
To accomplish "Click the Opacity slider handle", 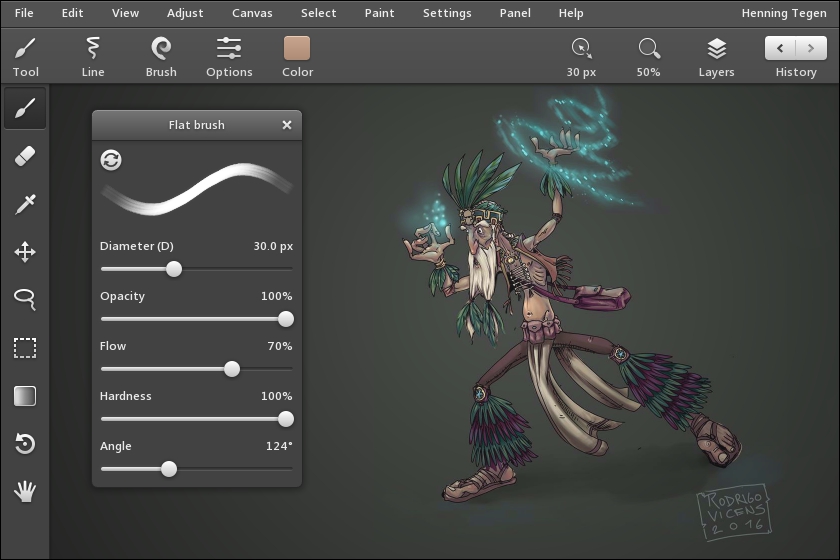I will [x=286, y=319].
